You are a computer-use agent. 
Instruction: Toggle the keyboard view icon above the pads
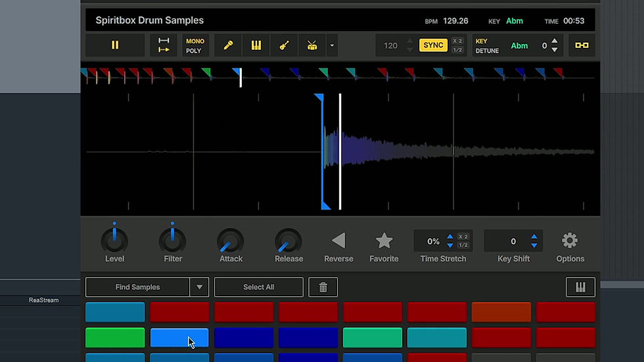pyautogui.click(x=580, y=287)
